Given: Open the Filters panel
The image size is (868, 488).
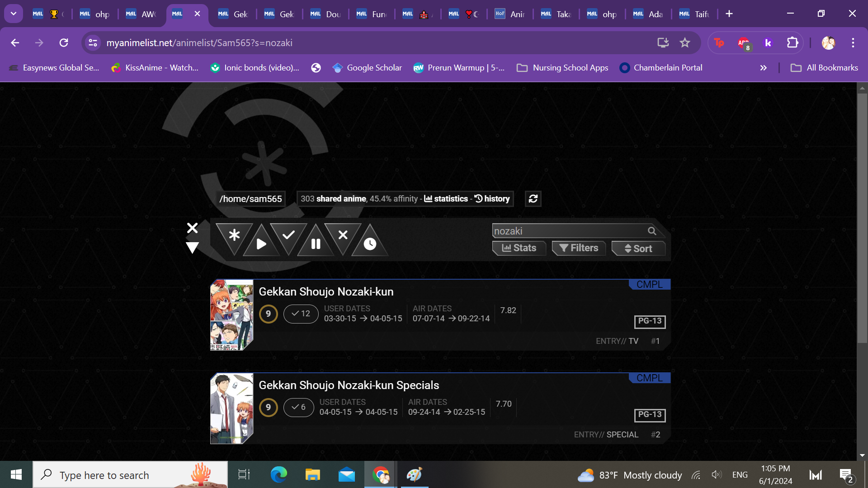Looking at the screenshot, I should pyautogui.click(x=579, y=248).
